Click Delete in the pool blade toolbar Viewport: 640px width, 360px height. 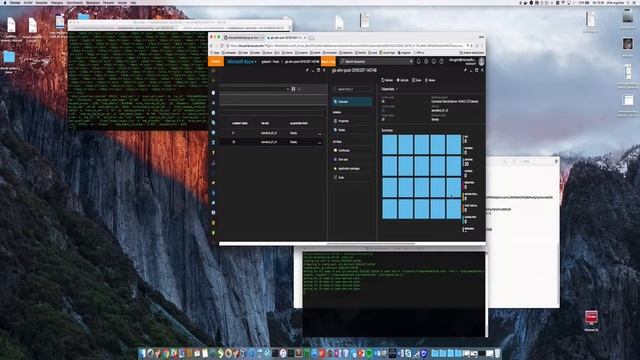(430, 80)
